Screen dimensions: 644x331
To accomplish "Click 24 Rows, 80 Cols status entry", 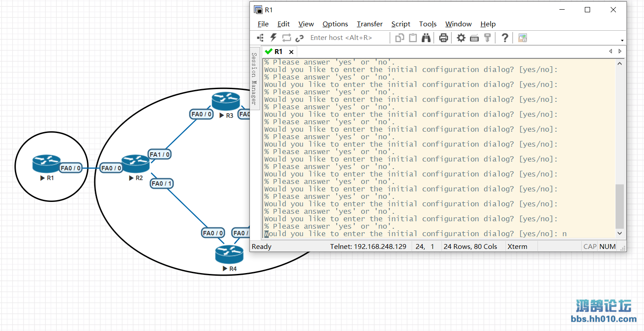I will pyautogui.click(x=470, y=247).
